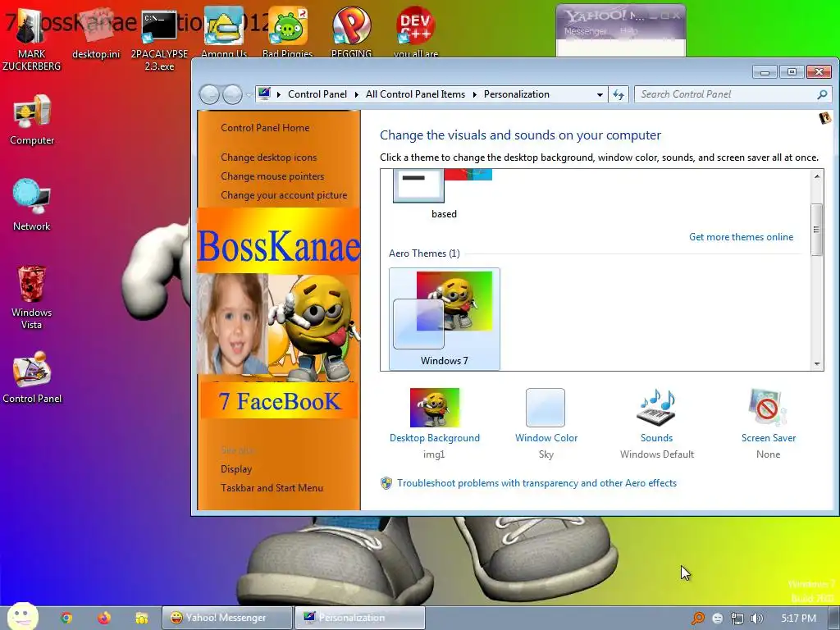Switch to Personalization taskbar button
The width and height of the screenshot is (840, 630).
(x=360, y=618)
